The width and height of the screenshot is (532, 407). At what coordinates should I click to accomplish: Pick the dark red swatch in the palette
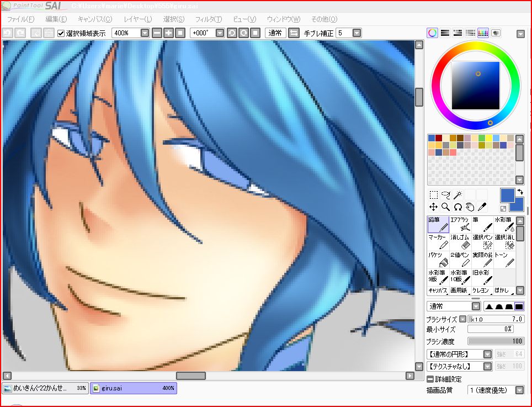click(x=439, y=138)
